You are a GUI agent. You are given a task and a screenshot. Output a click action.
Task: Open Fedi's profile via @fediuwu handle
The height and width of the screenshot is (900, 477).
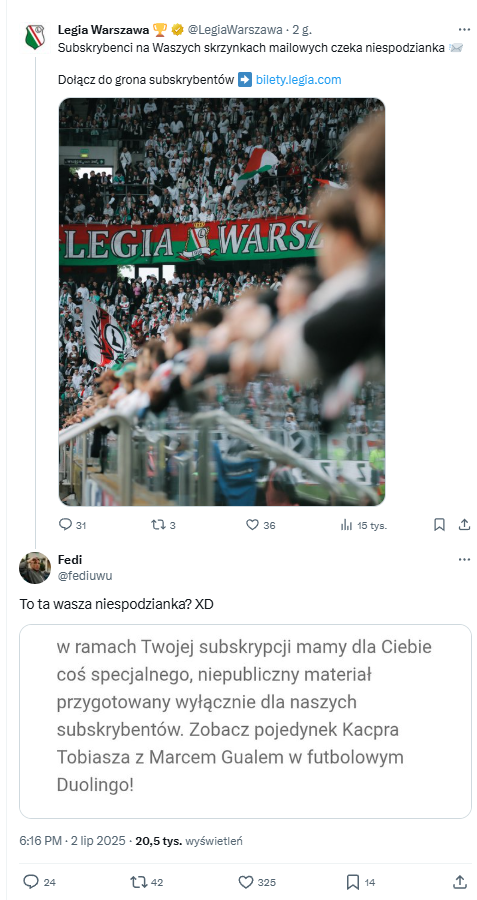click(85, 575)
